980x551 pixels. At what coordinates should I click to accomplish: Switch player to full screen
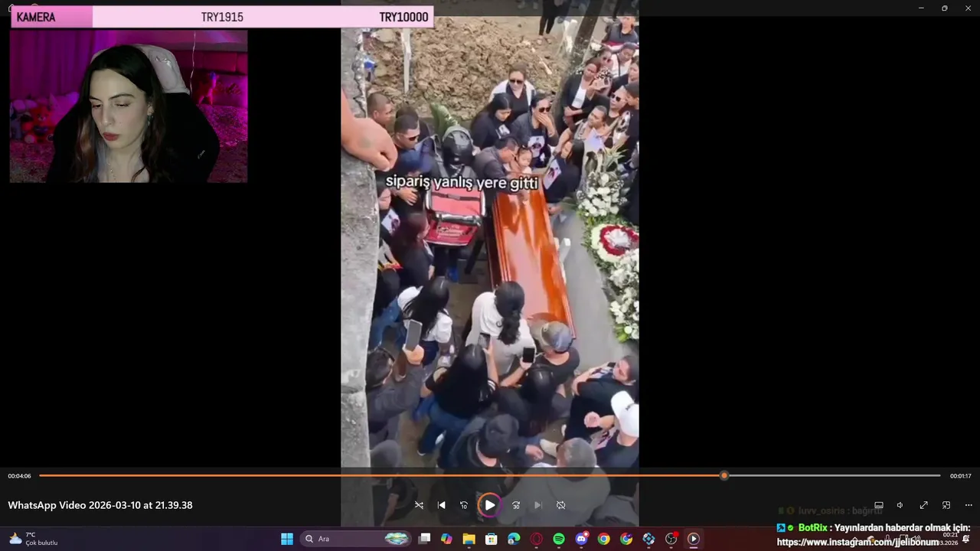pyautogui.click(x=923, y=505)
